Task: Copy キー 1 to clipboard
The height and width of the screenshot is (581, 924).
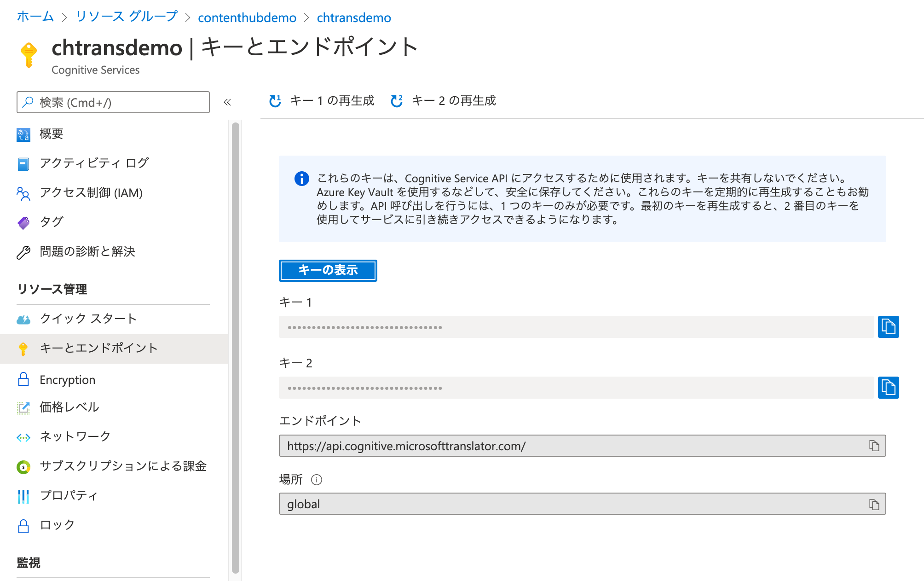Action: [x=889, y=327]
